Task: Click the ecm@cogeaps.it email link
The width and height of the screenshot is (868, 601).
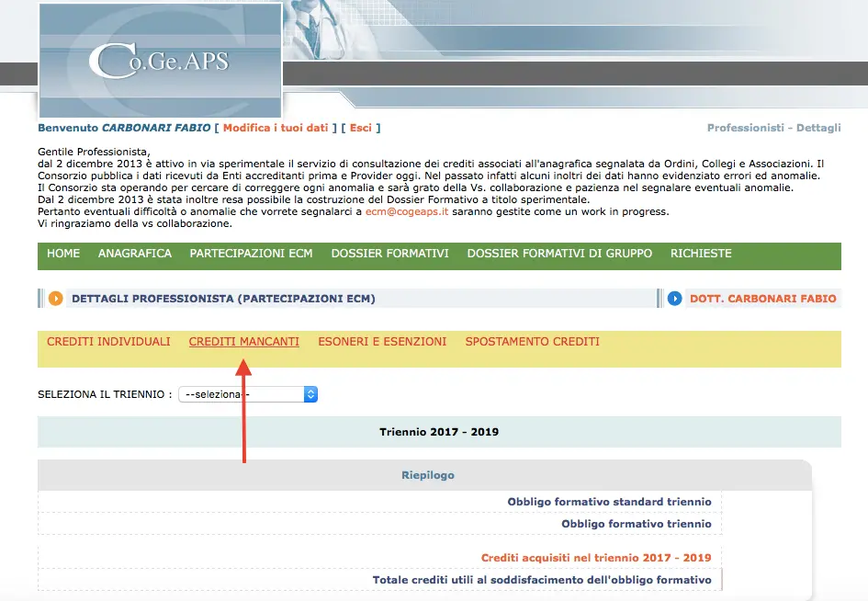Action: [407, 211]
